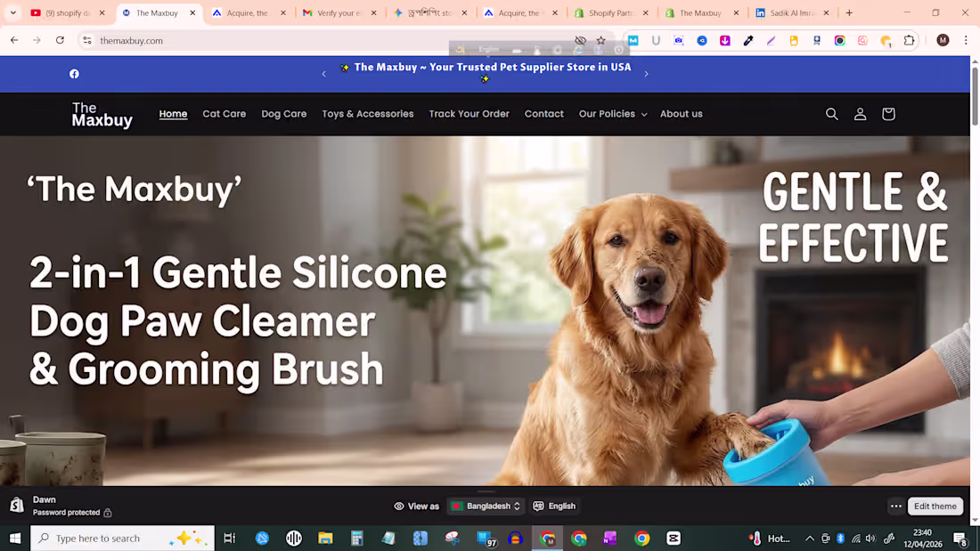This screenshot has height=551, width=980.
Task: Open the pink download extension icon
Action: pyautogui.click(x=725, y=41)
